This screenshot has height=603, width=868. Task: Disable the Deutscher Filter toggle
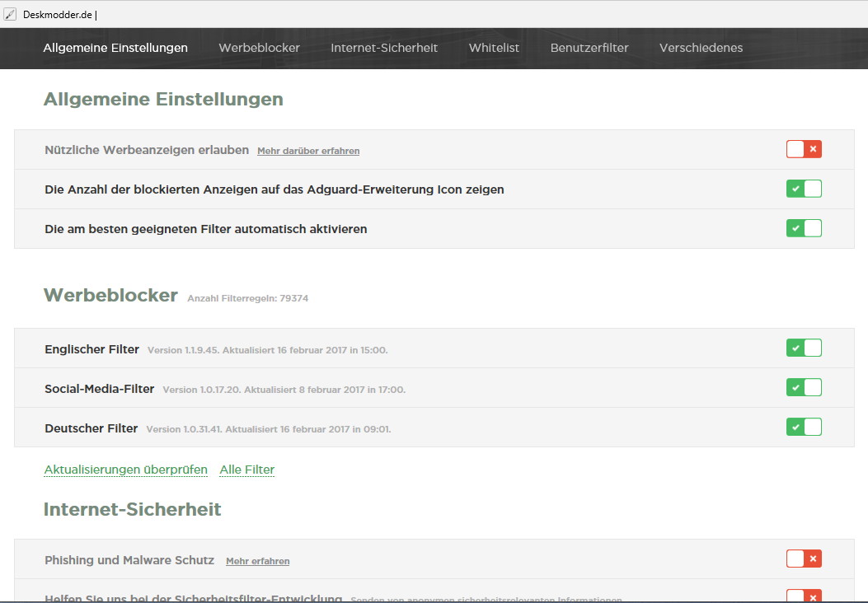click(x=804, y=427)
